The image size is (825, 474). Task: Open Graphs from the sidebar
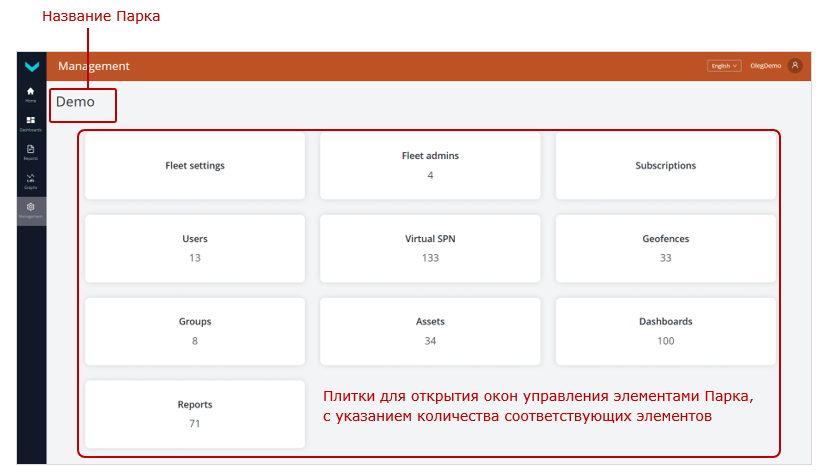pyautogui.click(x=31, y=181)
